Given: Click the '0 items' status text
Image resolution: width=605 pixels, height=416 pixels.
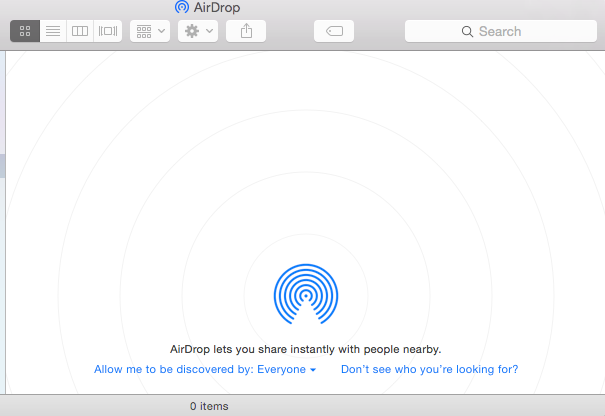Looking at the screenshot, I should click(x=209, y=406).
